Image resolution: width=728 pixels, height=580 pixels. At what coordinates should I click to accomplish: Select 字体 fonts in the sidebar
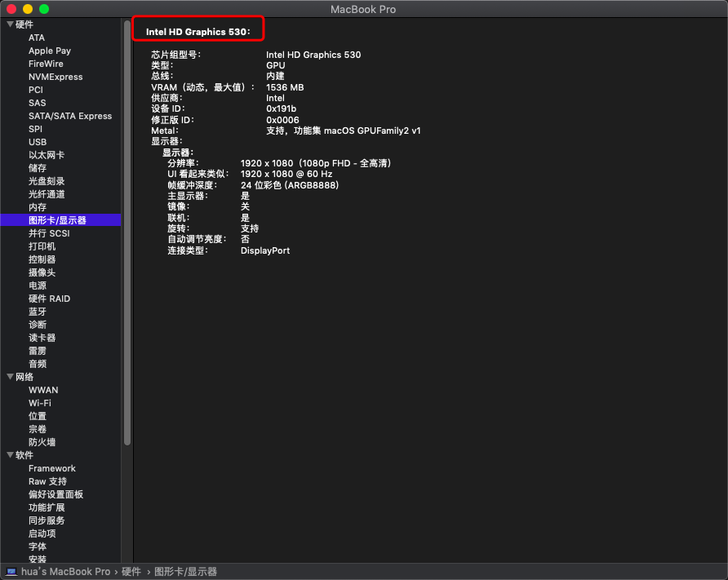(38, 546)
